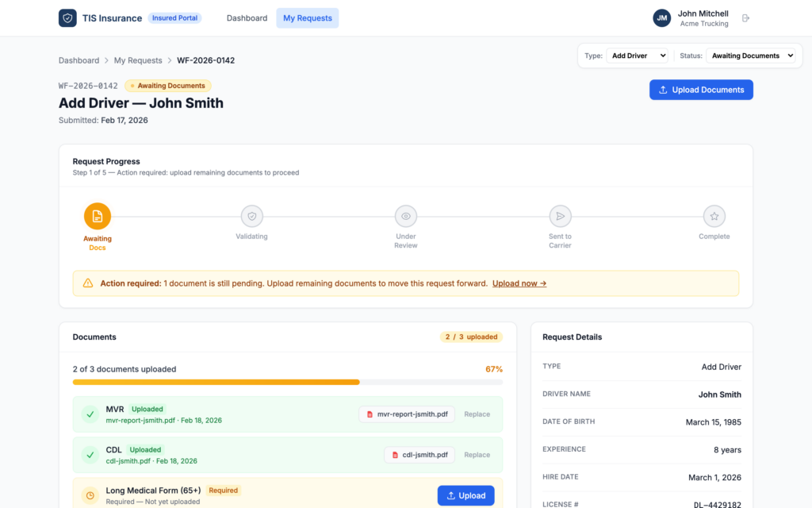
Task: Click the upload arrow icon in Upload Documents
Action: pos(663,90)
